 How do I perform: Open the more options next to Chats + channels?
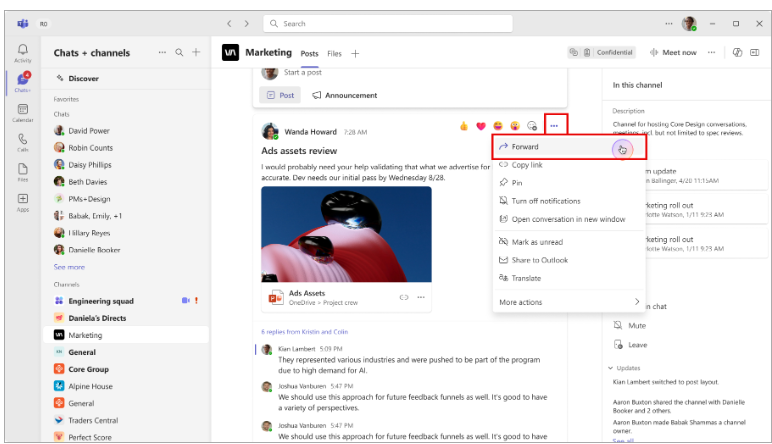coord(162,52)
